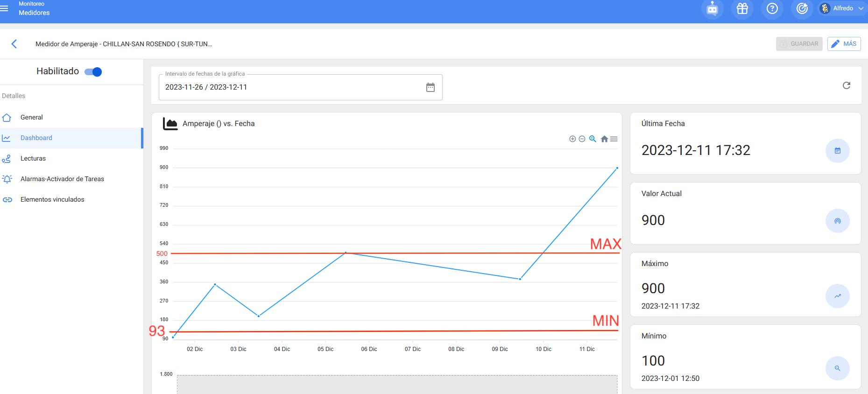Reset chart zoom with home icon
Viewport: 868px width, 394px height.
click(604, 139)
